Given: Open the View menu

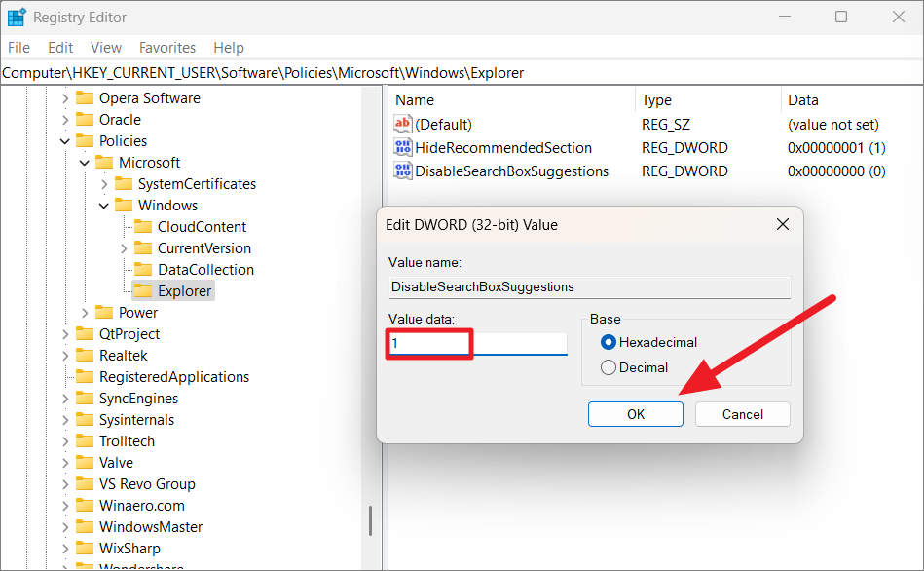Looking at the screenshot, I should 106,47.
